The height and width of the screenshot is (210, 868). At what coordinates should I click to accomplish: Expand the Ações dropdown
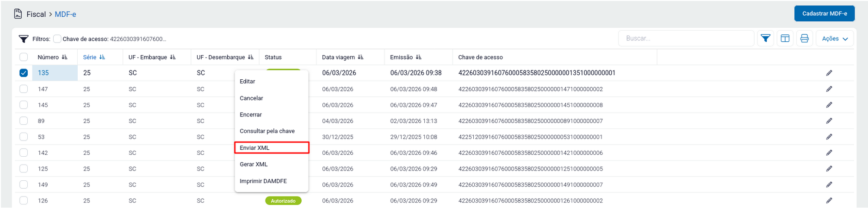pyautogui.click(x=834, y=38)
